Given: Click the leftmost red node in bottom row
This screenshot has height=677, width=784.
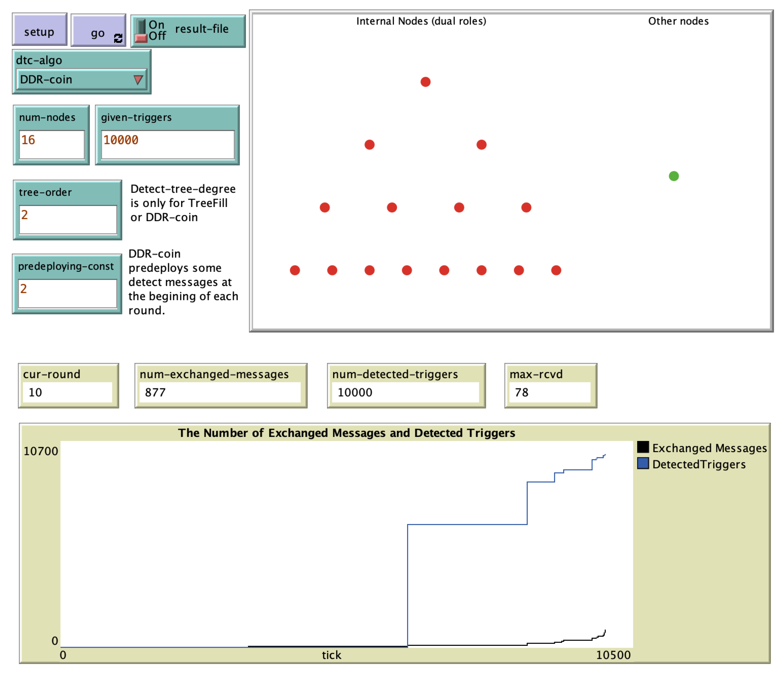Looking at the screenshot, I should [295, 270].
